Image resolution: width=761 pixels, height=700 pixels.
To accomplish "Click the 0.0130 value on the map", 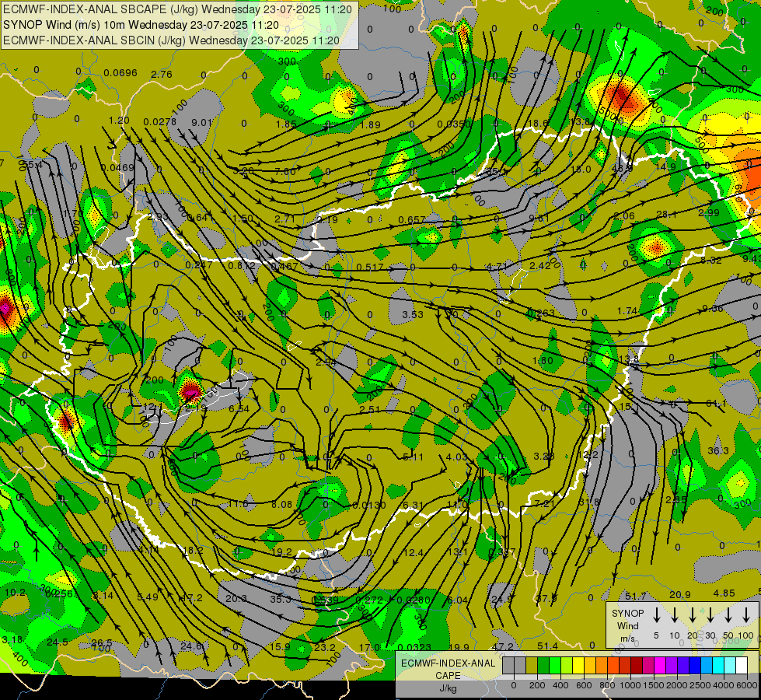I will (370, 506).
